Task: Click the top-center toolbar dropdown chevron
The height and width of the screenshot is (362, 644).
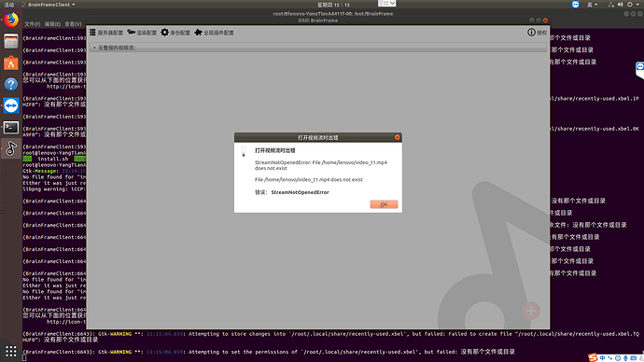Action: (x=392, y=4)
